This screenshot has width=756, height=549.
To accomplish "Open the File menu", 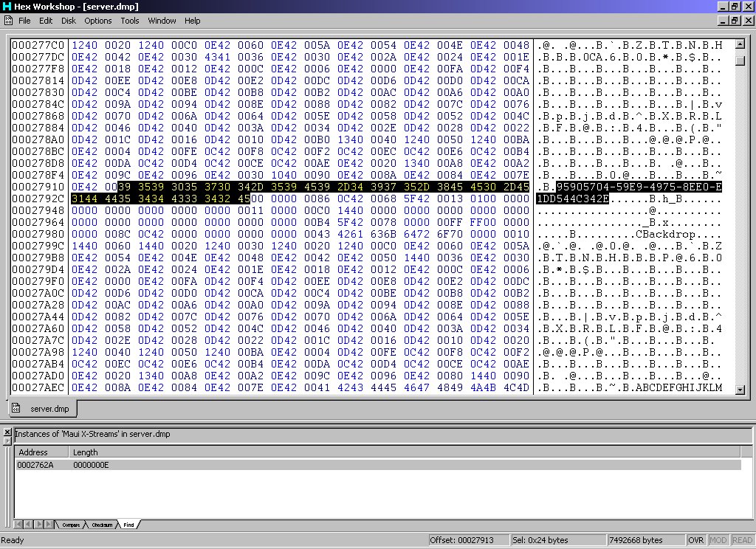I will 24,21.
